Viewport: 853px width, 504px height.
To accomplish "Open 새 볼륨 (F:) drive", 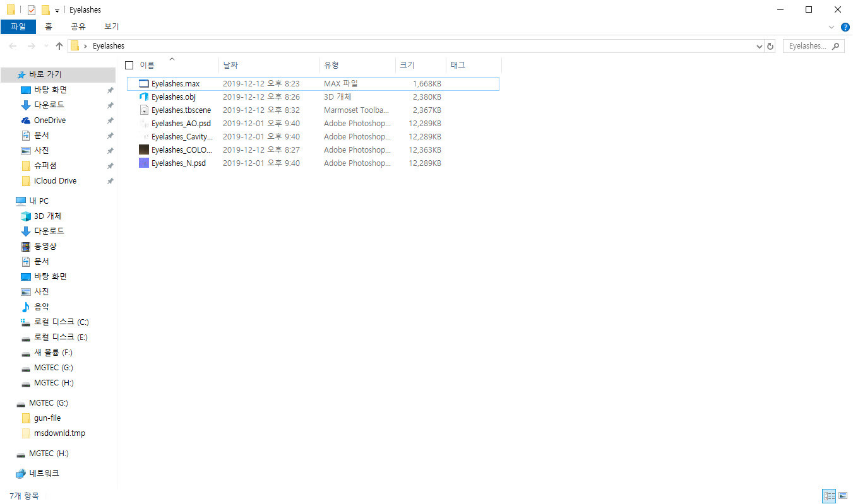I will click(53, 352).
